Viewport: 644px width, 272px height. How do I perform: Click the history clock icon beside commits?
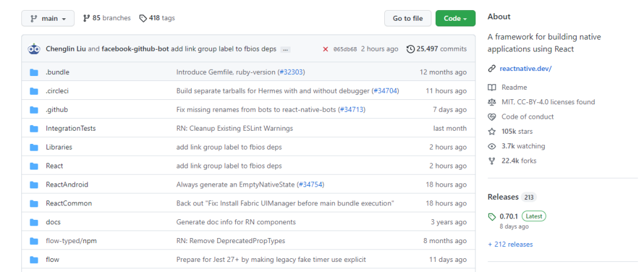411,49
